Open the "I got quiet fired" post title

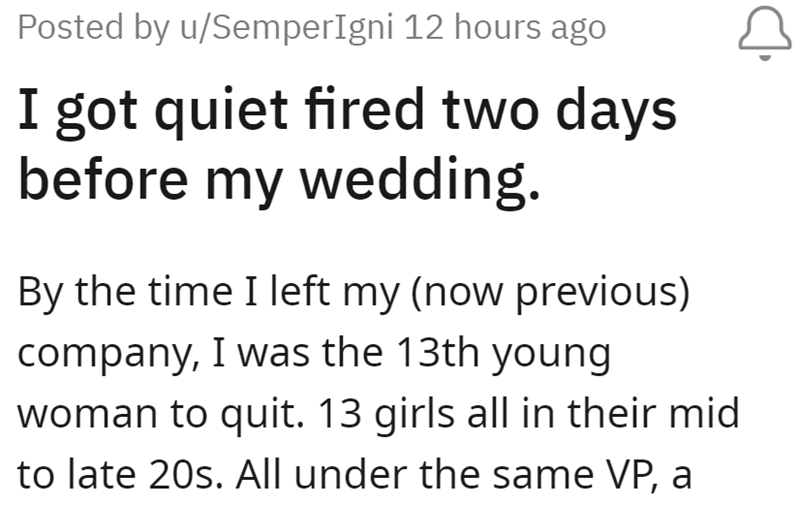pyautogui.click(x=347, y=146)
